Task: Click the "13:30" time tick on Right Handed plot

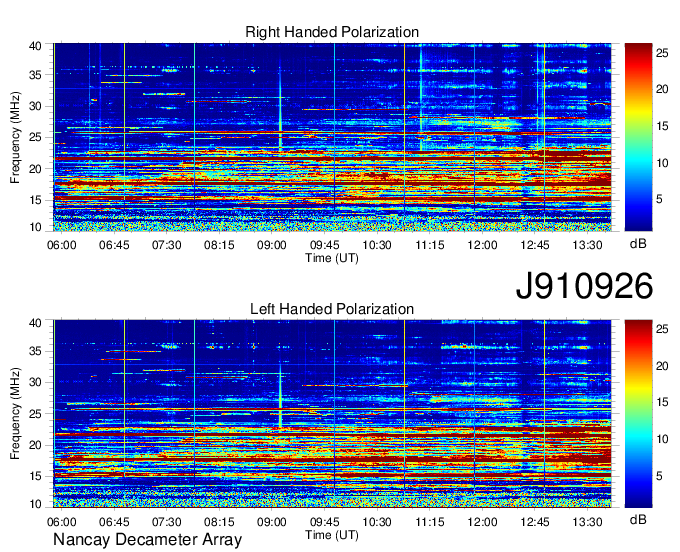Action: pyautogui.click(x=588, y=245)
